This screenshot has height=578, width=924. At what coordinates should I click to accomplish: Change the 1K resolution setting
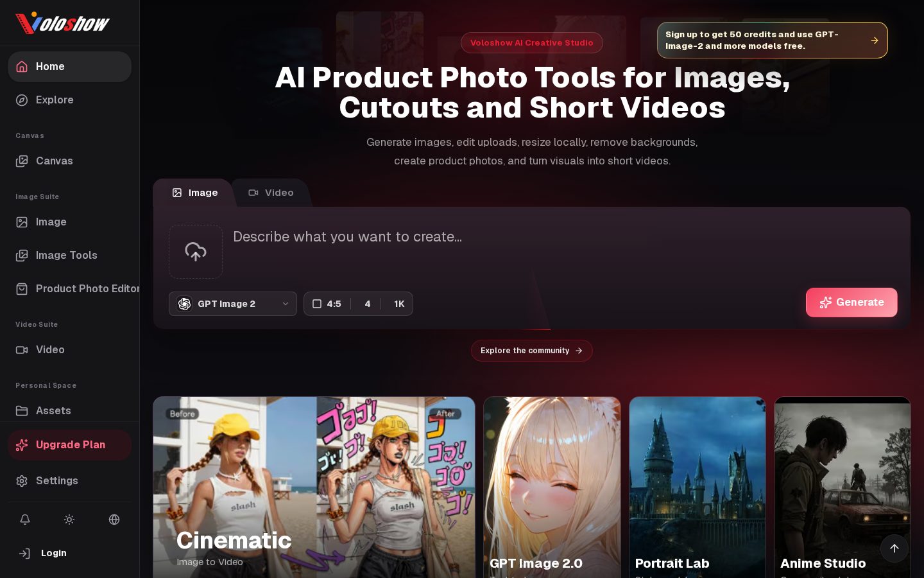(x=399, y=304)
